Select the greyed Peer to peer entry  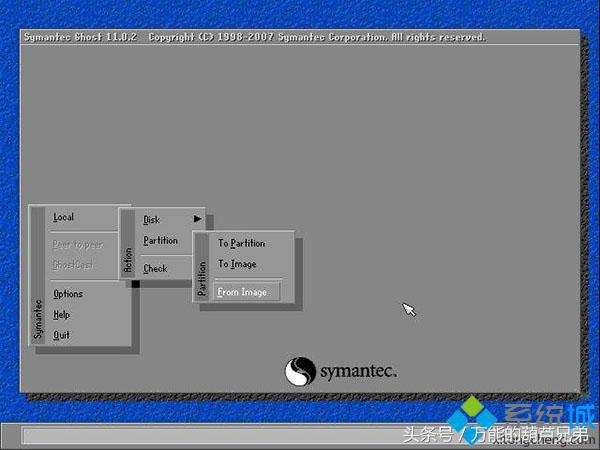click(78, 244)
